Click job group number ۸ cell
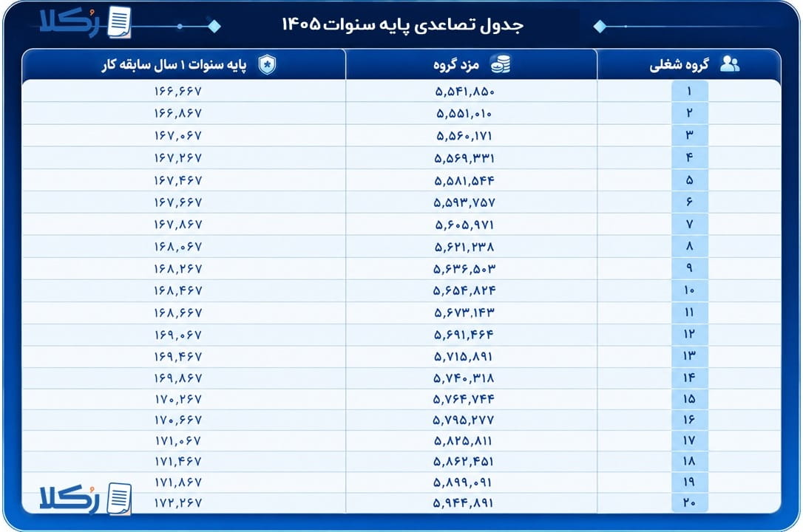The image size is (803, 532). tap(689, 247)
